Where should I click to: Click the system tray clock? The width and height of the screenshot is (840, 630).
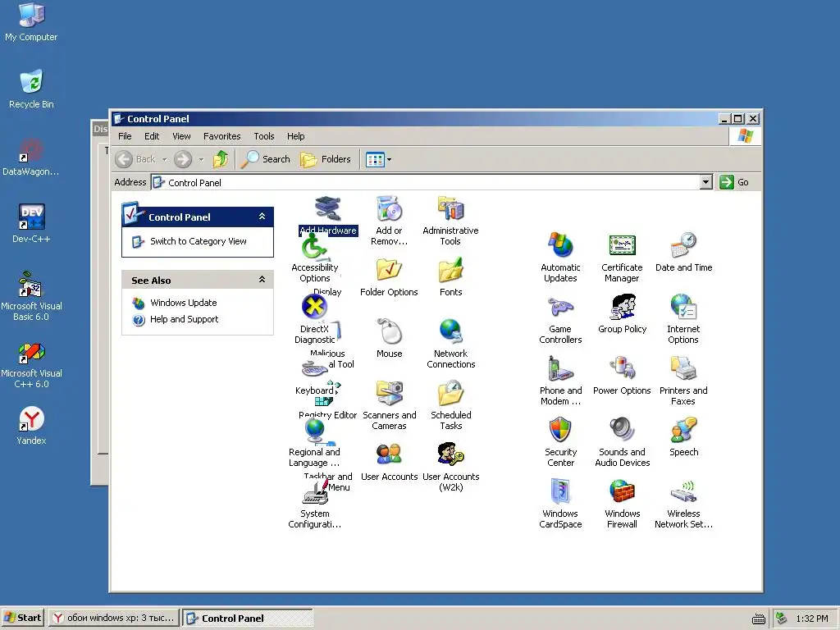(811, 619)
